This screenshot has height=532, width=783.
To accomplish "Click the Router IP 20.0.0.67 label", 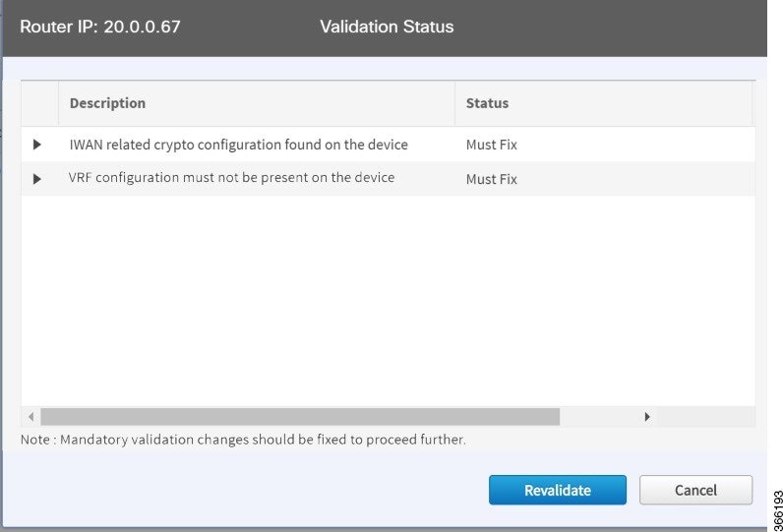I will click(x=100, y=27).
